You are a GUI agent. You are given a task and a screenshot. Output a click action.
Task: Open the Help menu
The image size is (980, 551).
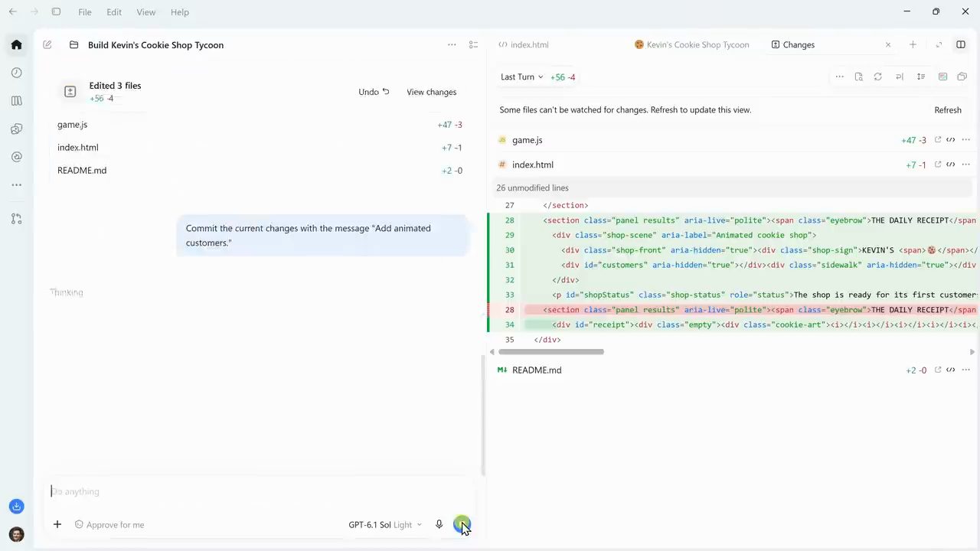[x=180, y=12]
